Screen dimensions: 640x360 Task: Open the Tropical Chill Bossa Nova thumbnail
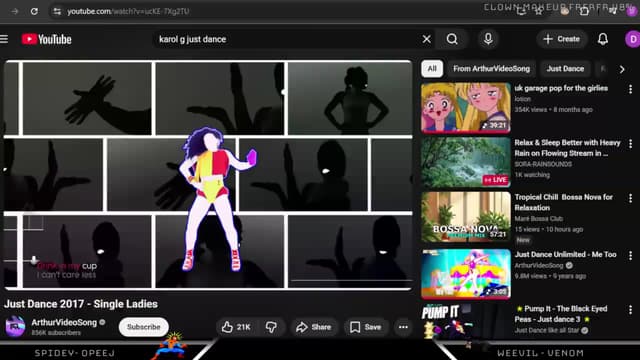pos(466,217)
